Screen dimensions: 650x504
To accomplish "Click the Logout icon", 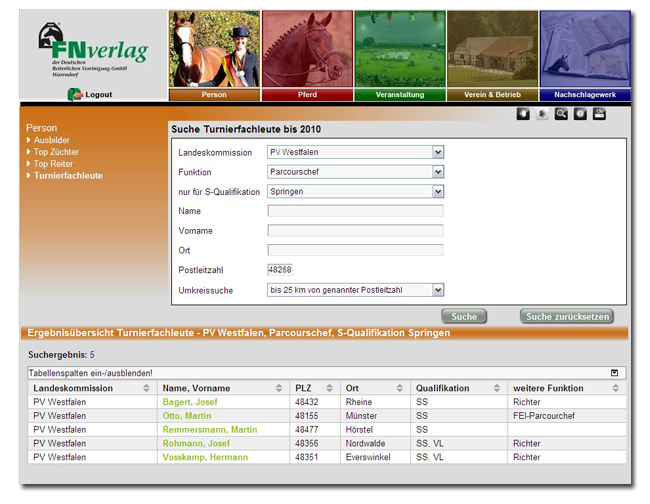I will [x=74, y=94].
